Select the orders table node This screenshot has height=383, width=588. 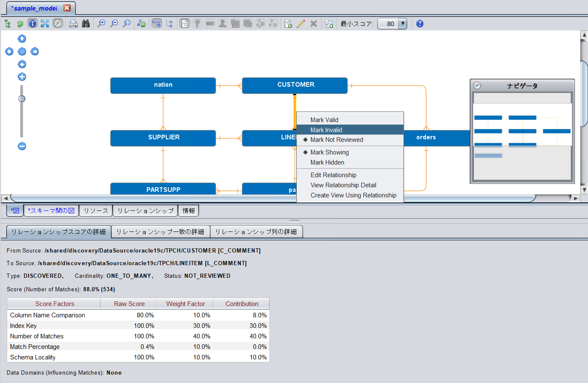(x=436, y=138)
